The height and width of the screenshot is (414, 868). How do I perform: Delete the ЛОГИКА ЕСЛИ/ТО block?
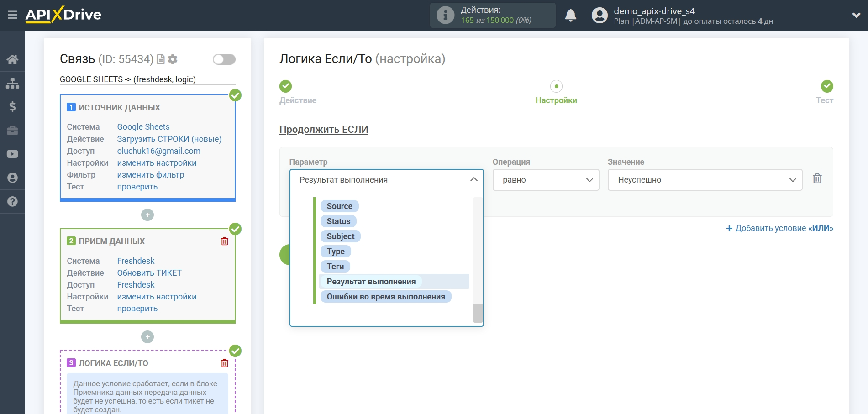pos(225,363)
